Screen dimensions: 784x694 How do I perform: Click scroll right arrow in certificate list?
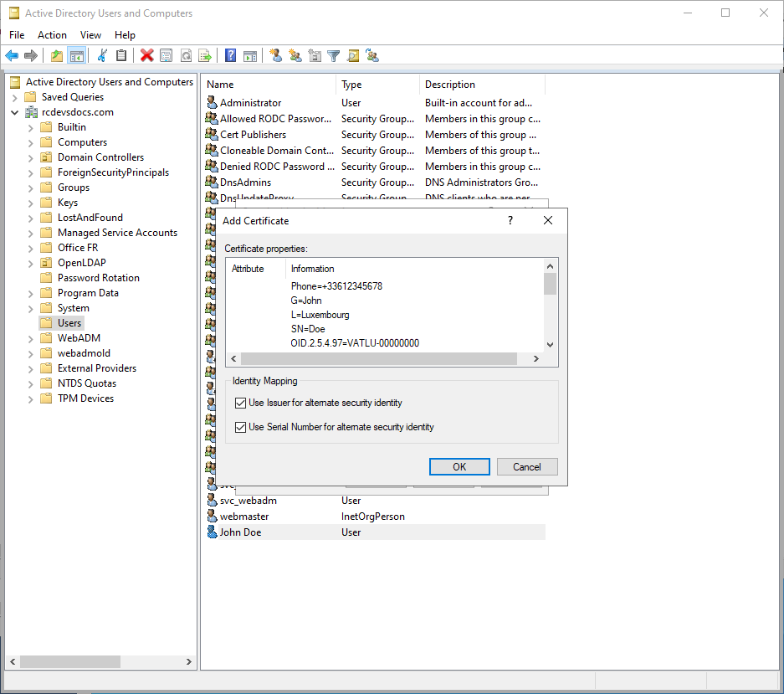536,359
